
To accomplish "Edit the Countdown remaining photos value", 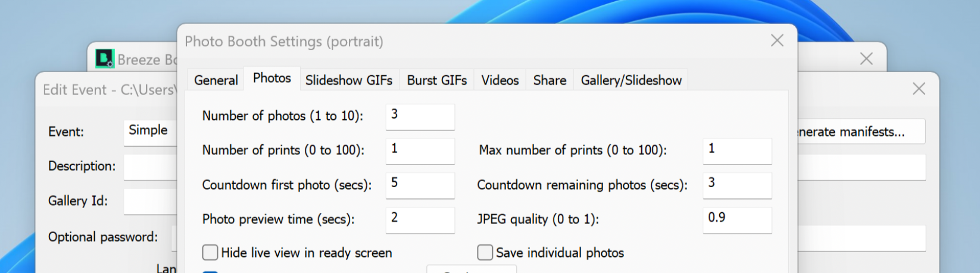I will tap(736, 185).
